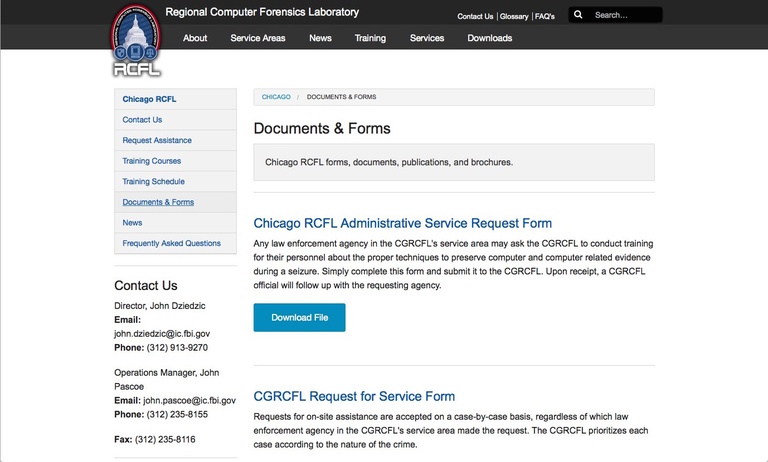Image resolution: width=768 pixels, height=462 pixels.
Task: Open the Downloads menu
Action: 490,38
